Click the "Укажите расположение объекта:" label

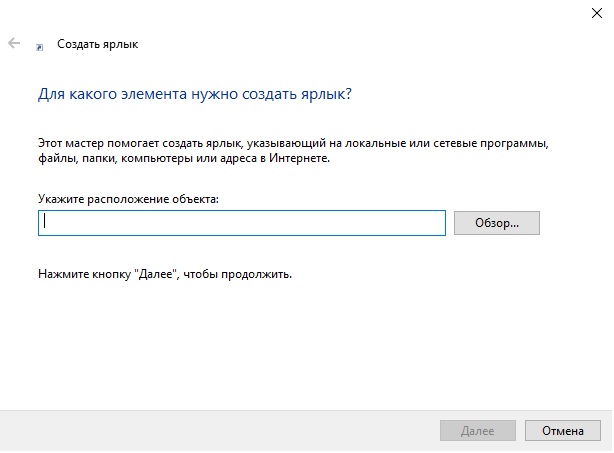click(128, 199)
